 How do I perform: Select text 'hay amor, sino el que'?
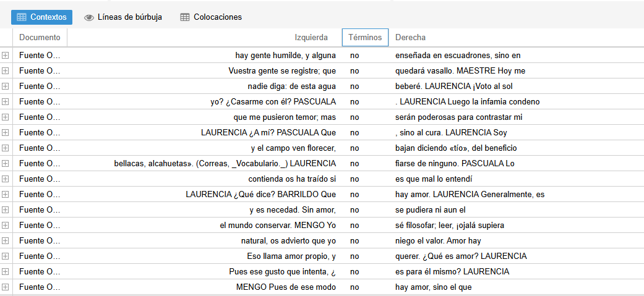433,287
